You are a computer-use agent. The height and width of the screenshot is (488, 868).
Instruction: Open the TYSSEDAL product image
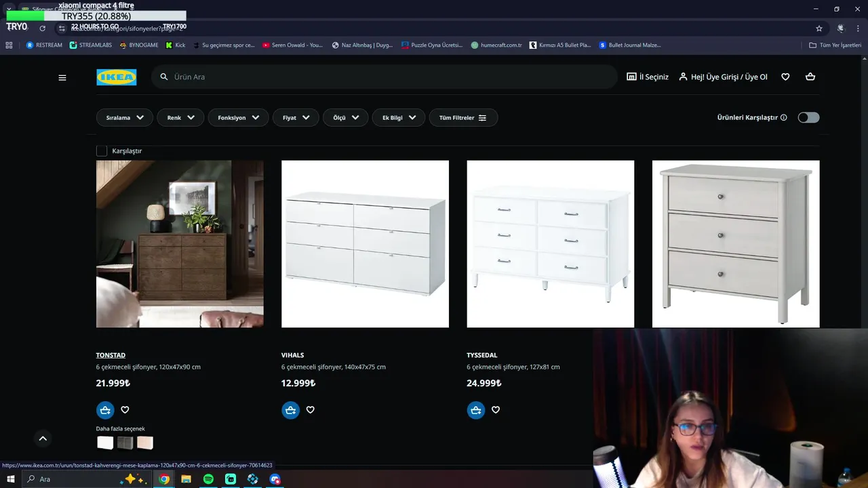click(550, 244)
